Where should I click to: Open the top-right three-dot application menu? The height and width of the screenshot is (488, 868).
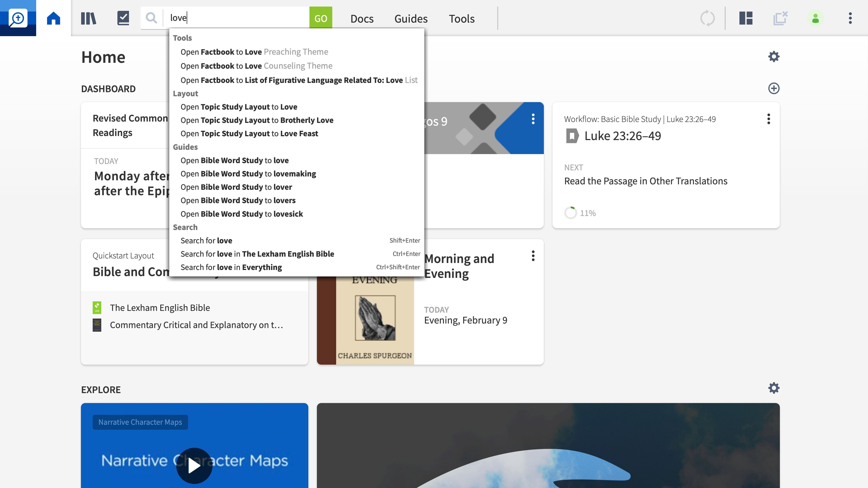850,18
